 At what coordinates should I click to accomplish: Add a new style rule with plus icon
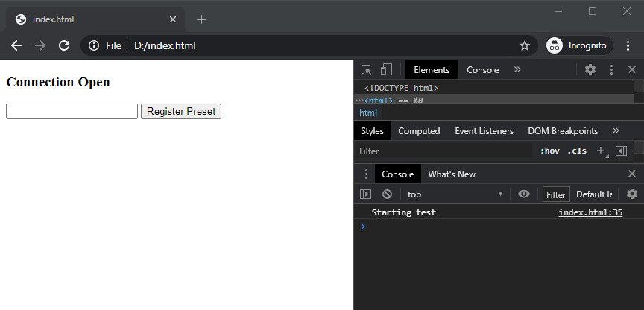(601, 151)
